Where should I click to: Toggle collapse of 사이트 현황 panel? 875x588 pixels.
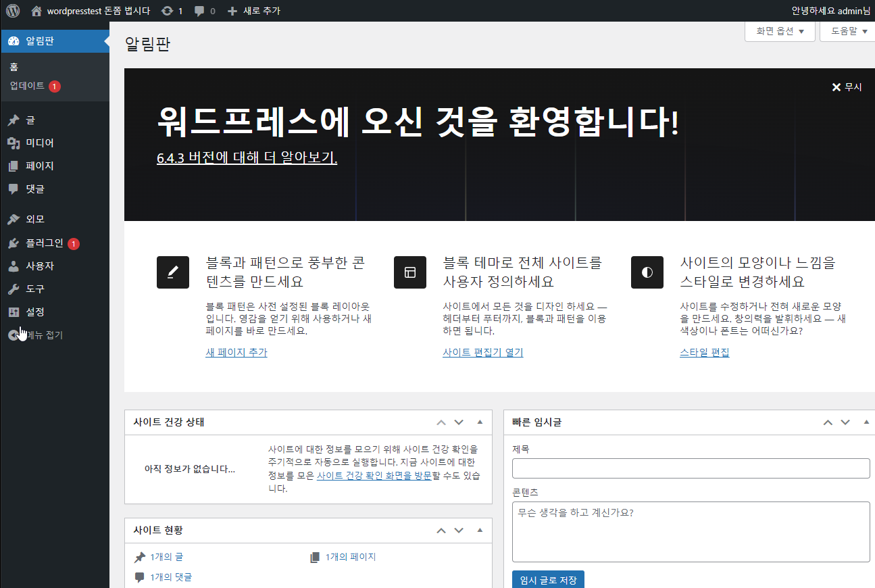480,531
